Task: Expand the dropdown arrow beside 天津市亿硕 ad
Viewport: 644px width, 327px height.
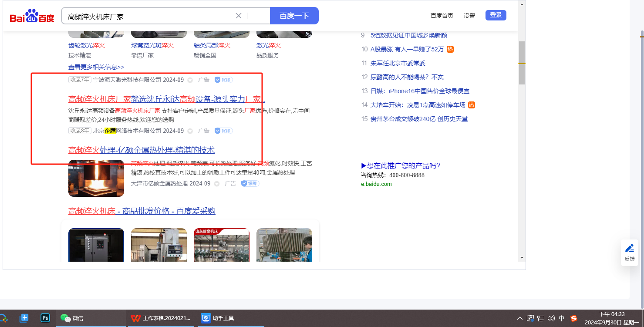Action: click(x=216, y=184)
